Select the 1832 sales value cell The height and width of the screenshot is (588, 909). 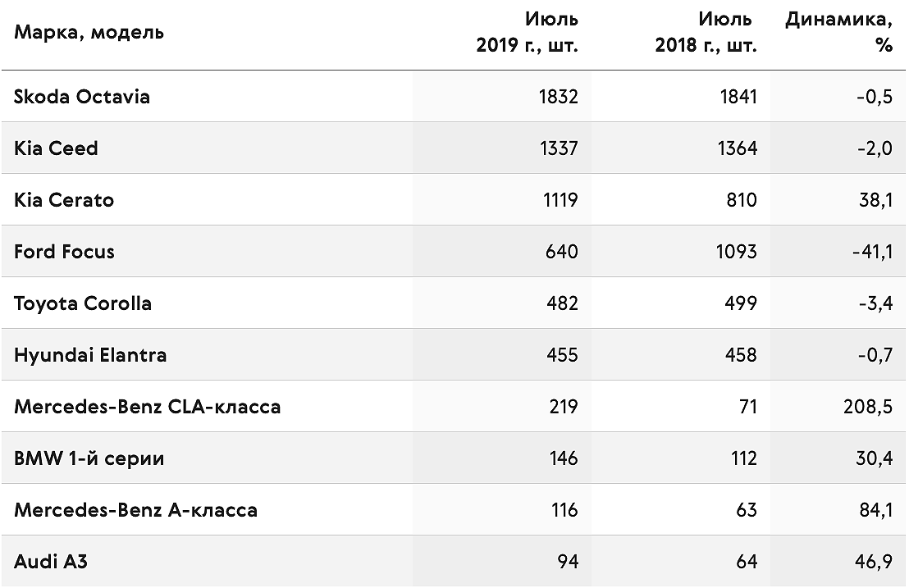[x=558, y=96]
